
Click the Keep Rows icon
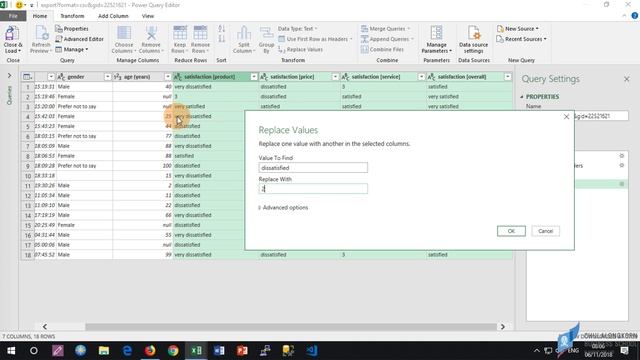pyautogui.click(x=180, y=39)
